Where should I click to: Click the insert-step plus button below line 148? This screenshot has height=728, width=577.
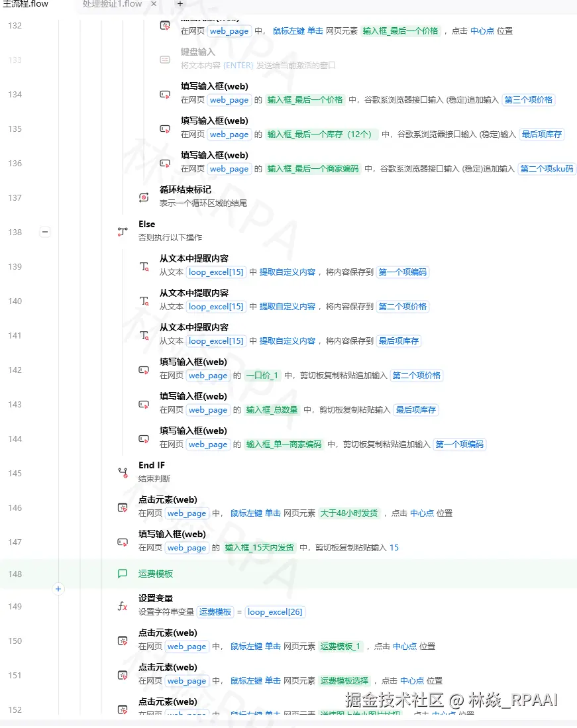(58, 589)
